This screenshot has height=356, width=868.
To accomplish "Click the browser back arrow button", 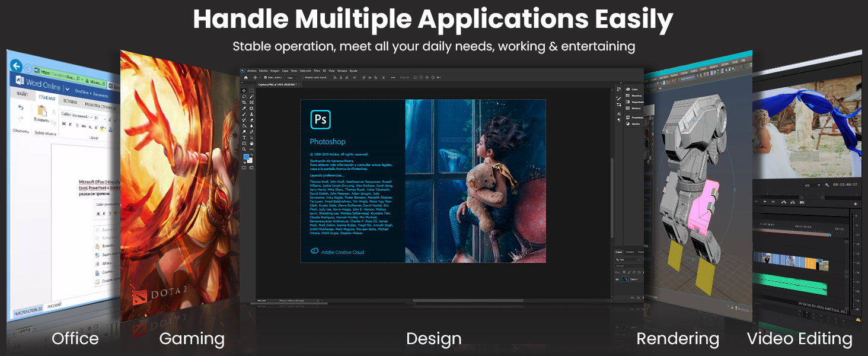I will 16,66.
